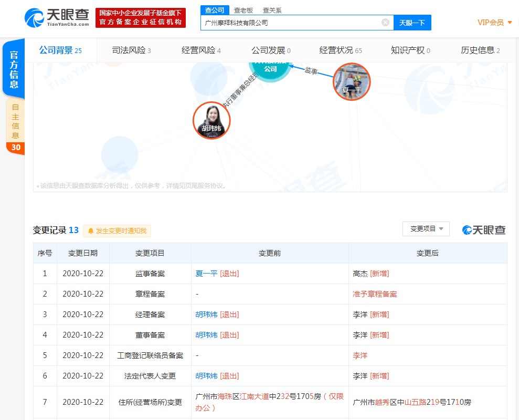The height and width of the screenshot is (420, 519).
Task: Click the 章程备案 cell
Action: pos(150,294)
